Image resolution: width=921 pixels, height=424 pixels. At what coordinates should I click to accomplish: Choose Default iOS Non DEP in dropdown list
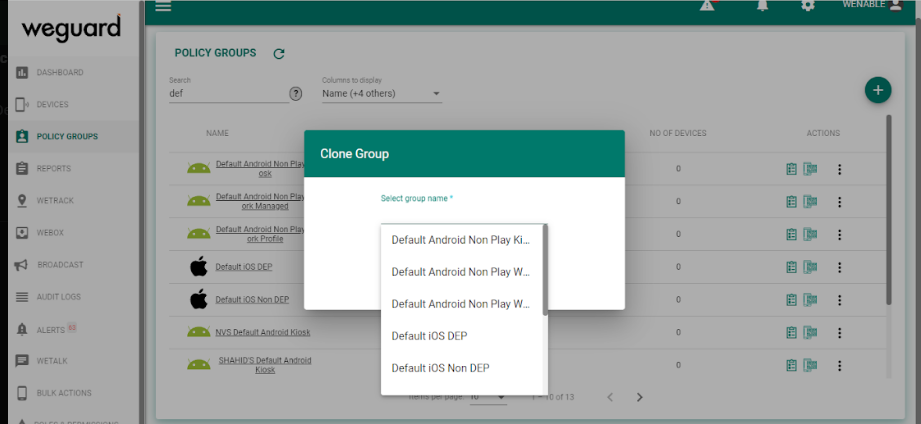(462, 368)
